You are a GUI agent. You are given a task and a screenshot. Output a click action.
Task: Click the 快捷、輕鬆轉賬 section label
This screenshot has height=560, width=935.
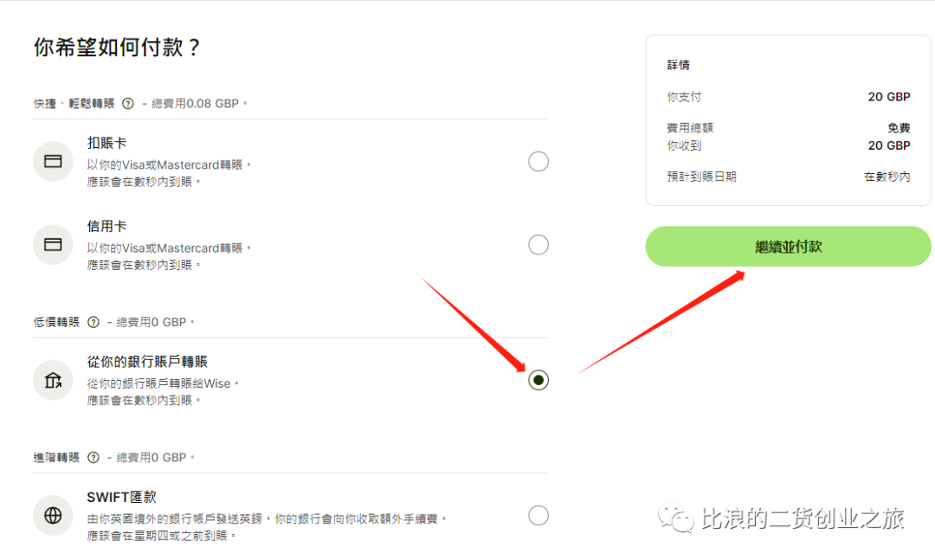(x=74, y=104)
